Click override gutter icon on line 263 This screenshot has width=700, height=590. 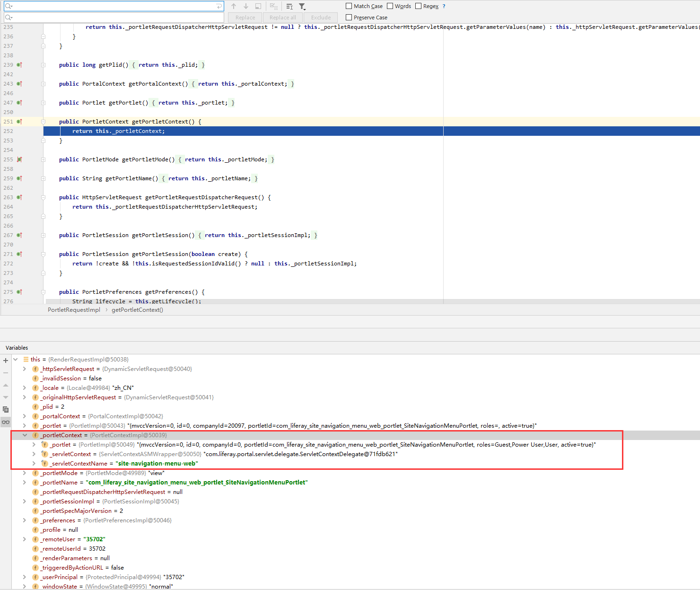point(19,197)
